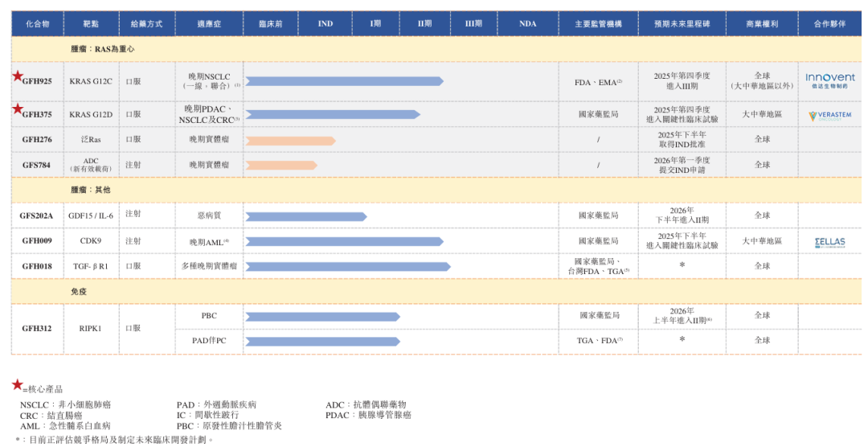Image resolution: width=868 pixels, height=447 pixels.
Task: Select the 化合物 column header
Action: [x=37, y=24]
